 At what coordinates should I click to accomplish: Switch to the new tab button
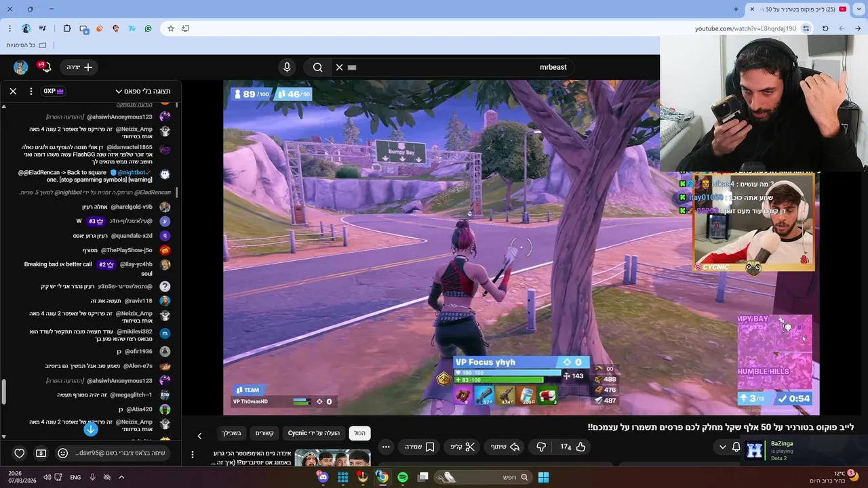tap(736, 9)
